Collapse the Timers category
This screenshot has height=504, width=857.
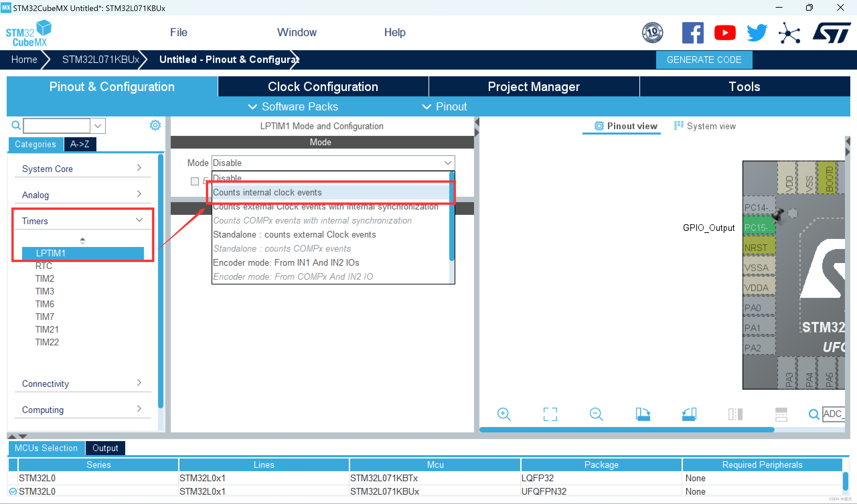pos(83,221)
